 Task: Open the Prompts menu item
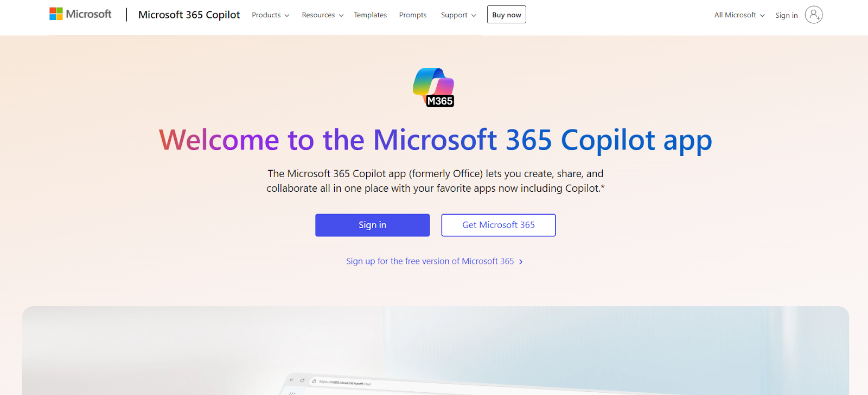point(412,15)
